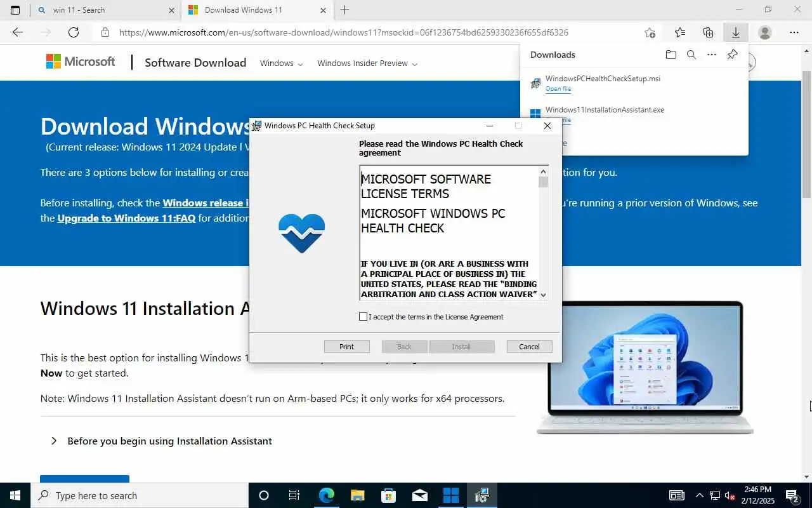This screenshot has height=508, width=812.
Task: Add this page to favorites star
Action: pyautogui.click(x=650, y=32)
